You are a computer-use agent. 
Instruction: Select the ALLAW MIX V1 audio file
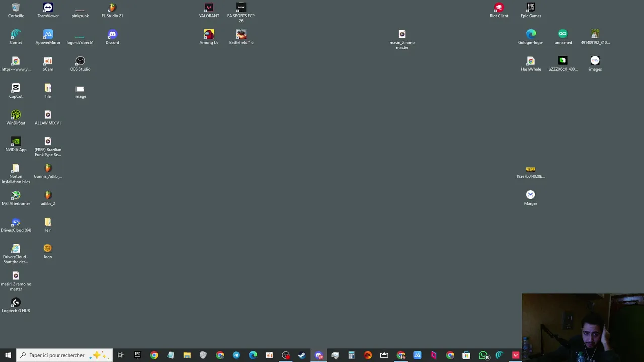[x=48, y=117]
